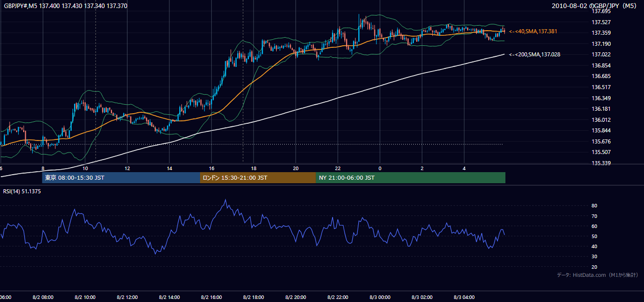644x302 pixels.
Task: Click the 8/2 10:00 date label
Action: pos(85,297)
